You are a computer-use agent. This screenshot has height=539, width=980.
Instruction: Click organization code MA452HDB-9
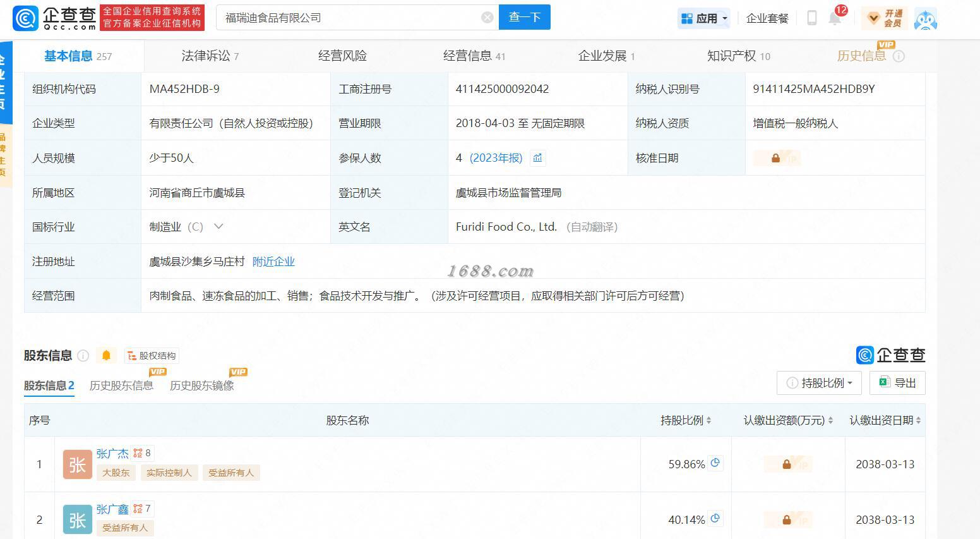click(184, 89)
